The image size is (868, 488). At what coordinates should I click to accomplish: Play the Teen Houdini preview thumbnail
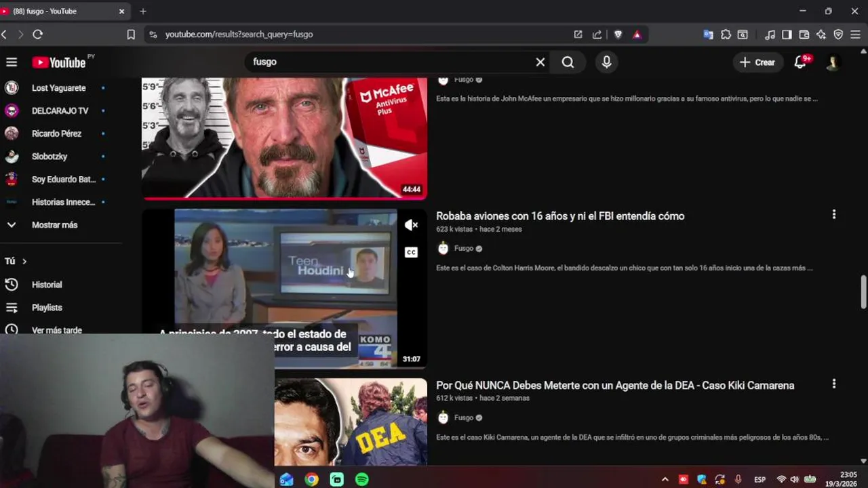284,288
